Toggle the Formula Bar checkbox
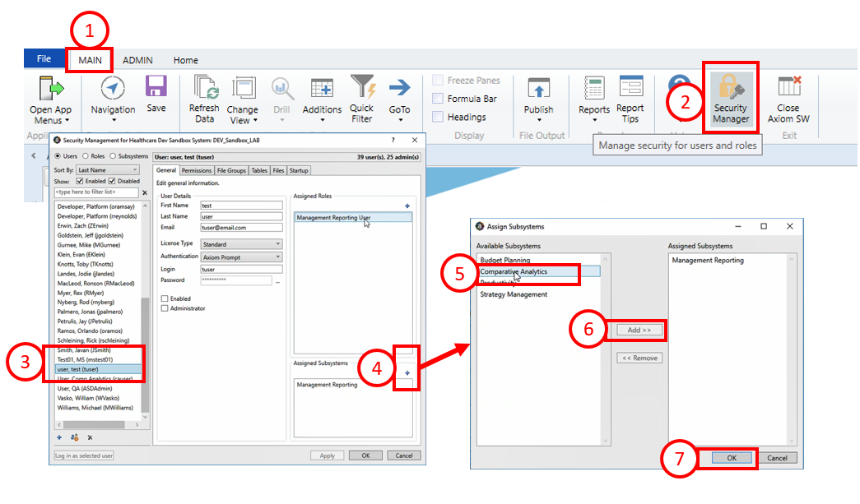The height and width of the screenshot is (504, 860). click(x=438, y=99)
